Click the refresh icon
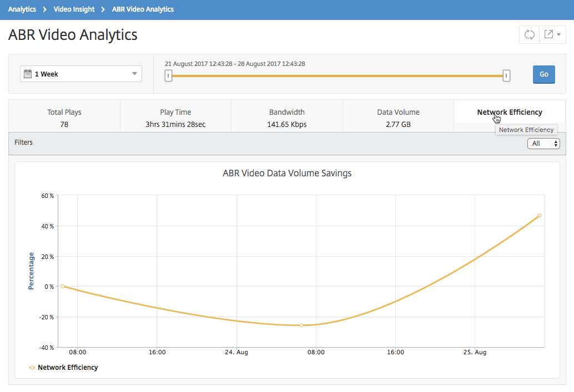 tap(530, 35)
